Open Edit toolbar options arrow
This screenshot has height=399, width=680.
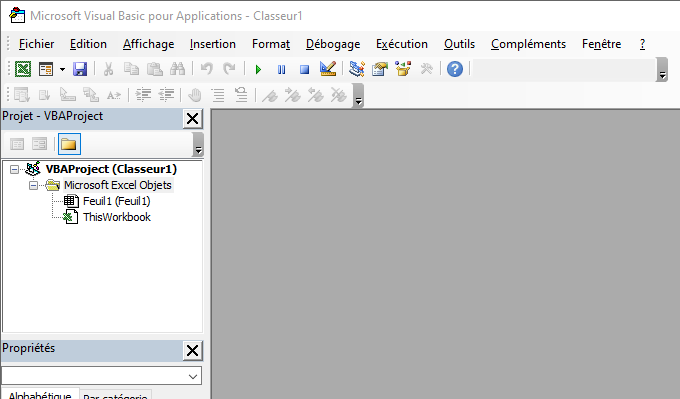click(358, 96)
